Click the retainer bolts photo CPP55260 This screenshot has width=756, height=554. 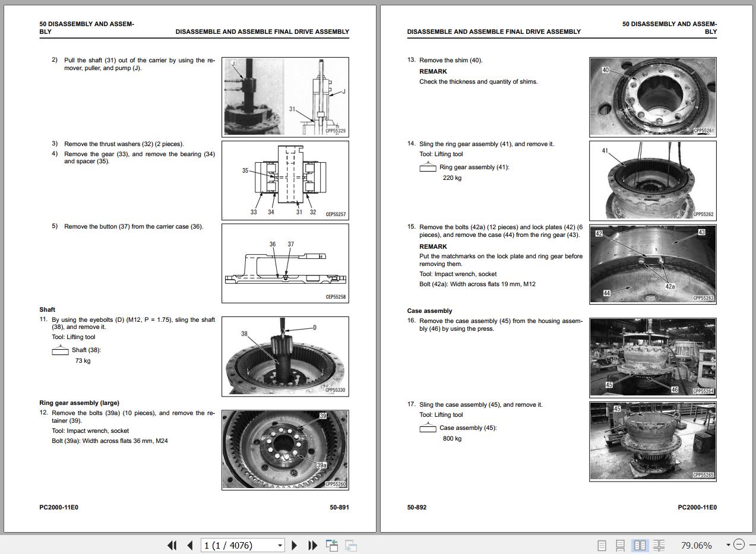285,449
